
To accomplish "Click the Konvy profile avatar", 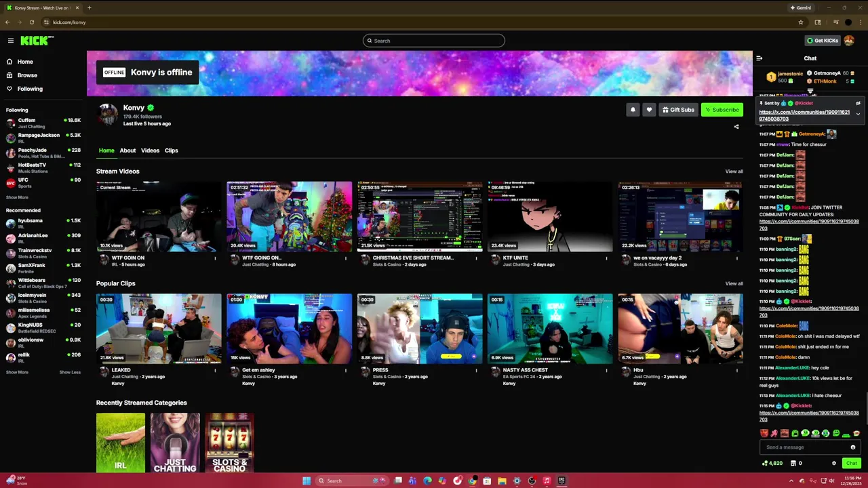I will click(107, 115).
